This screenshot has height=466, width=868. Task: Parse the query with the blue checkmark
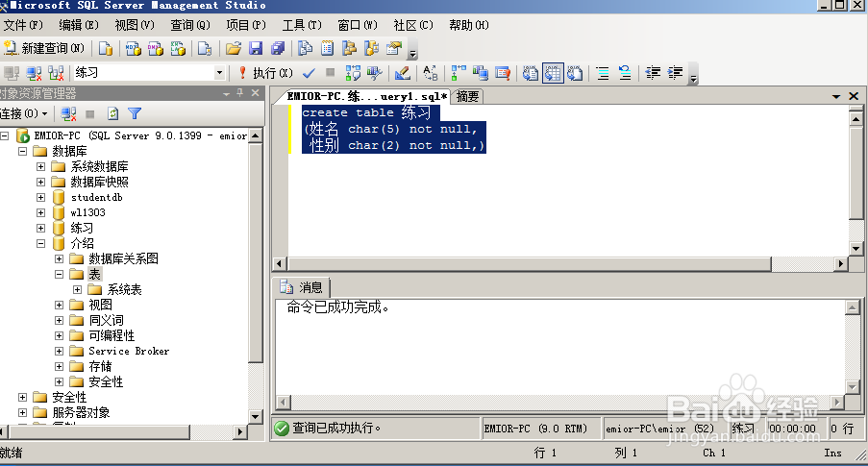pos(309,73)
